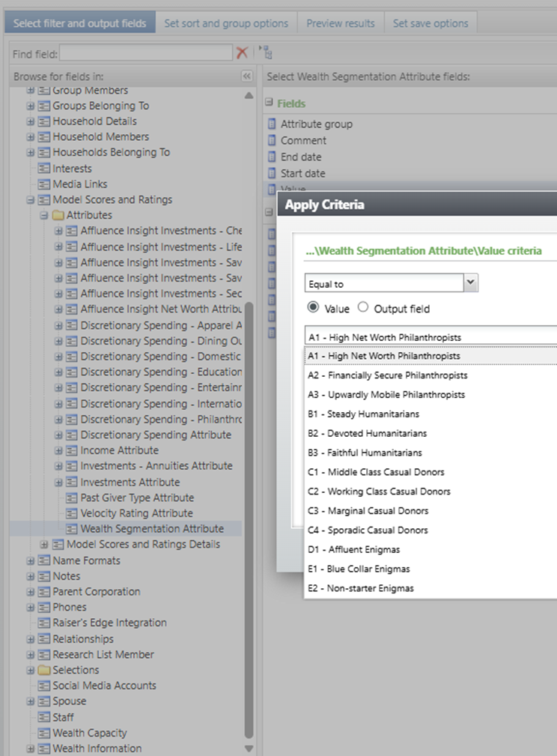Expand the Household Members node
This screenshot has width=557, height=756.
click(x=31, y=137)
